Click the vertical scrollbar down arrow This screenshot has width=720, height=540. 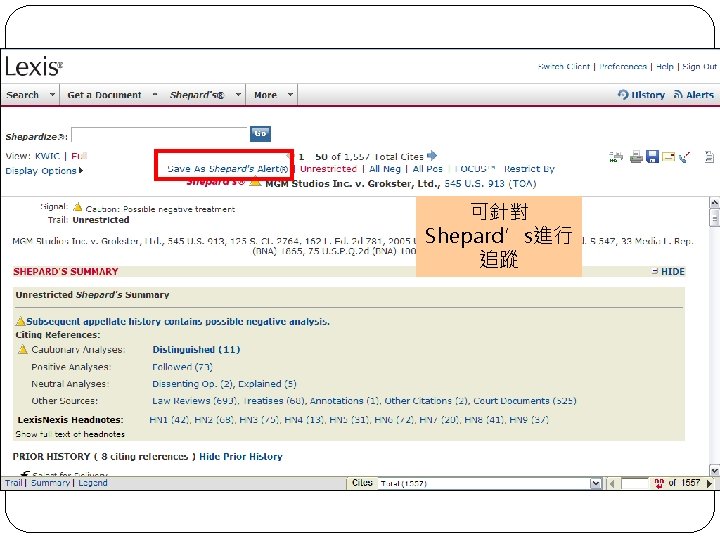click(714, 470)
